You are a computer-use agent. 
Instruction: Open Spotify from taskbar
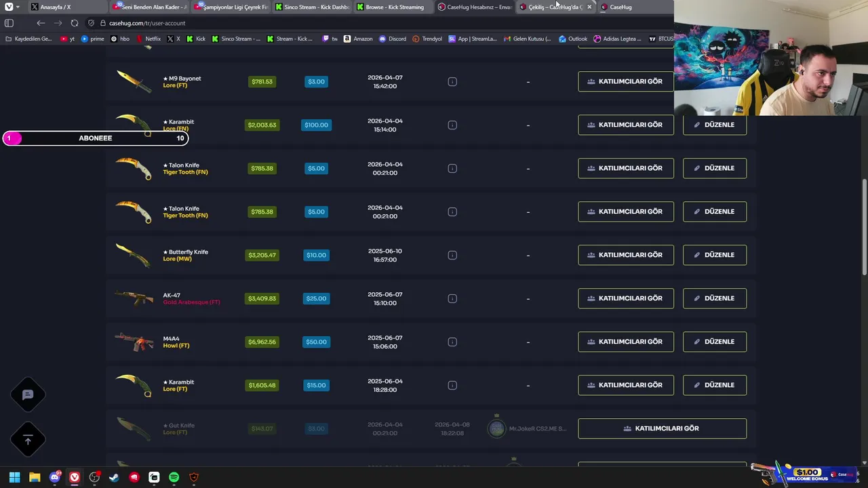pos(174,477)
